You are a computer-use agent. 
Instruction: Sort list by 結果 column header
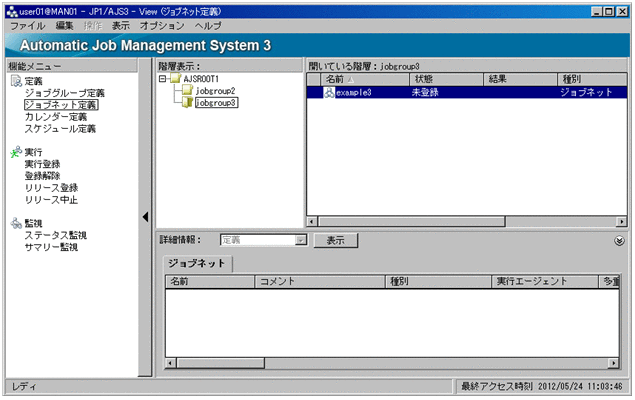pos(521,79)
